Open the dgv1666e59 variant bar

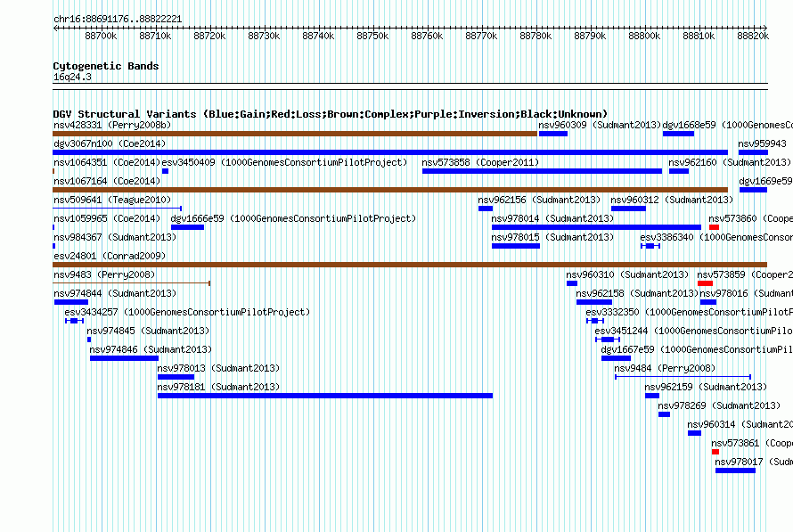(x=188, y=227)
